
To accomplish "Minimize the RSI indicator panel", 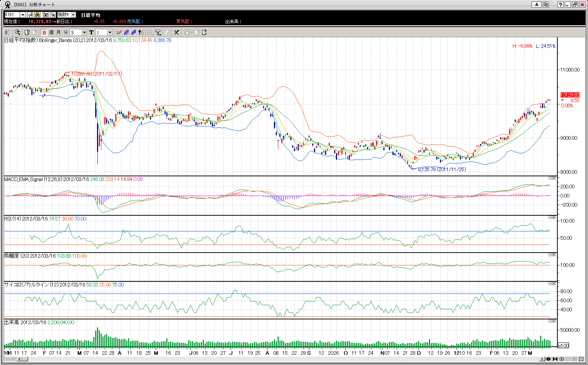I will [550, 218].
